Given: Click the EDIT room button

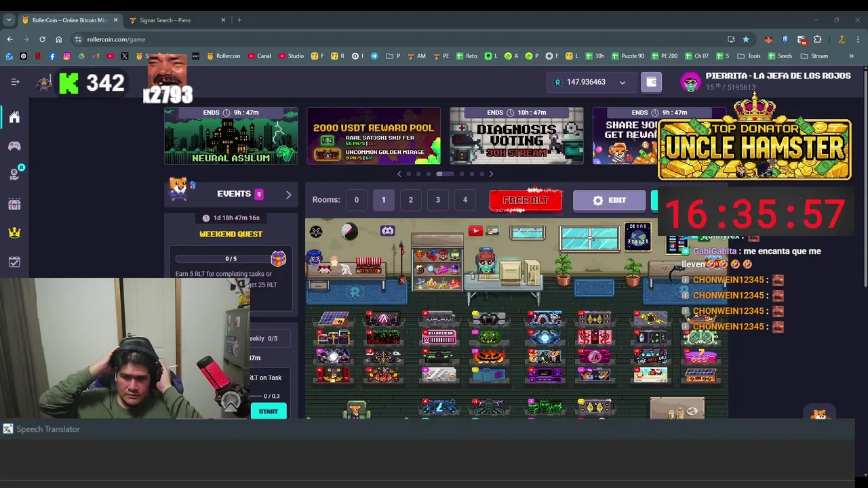Looking at the screenshot, I should click(609, 201).
